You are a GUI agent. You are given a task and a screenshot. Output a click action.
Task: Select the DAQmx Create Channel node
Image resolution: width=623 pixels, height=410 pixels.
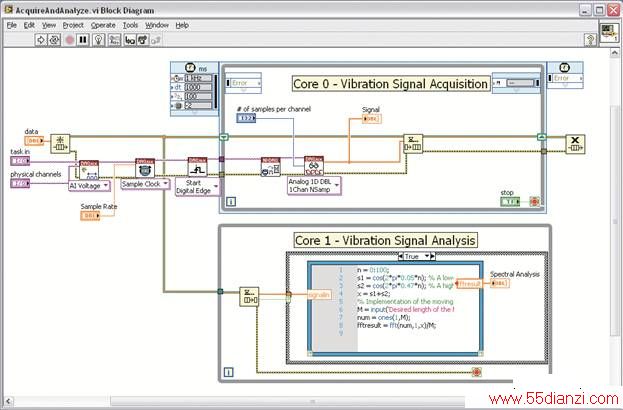point(89,170)
